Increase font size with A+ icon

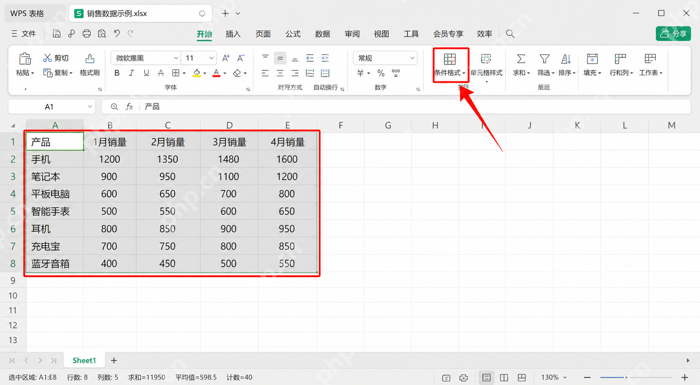coord(226,58)
